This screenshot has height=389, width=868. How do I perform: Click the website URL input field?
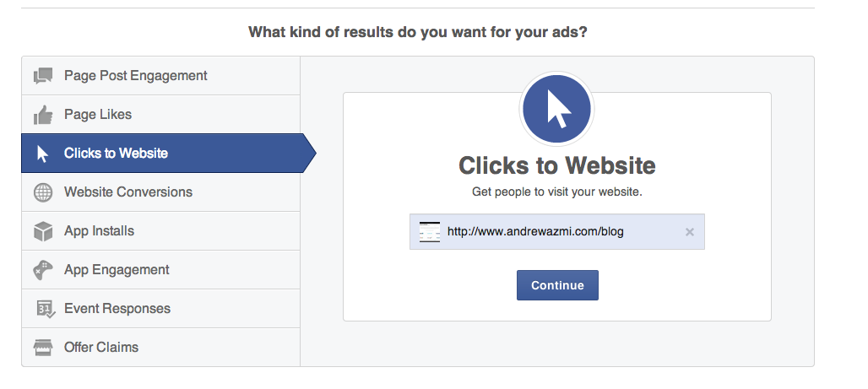[549, 232]
